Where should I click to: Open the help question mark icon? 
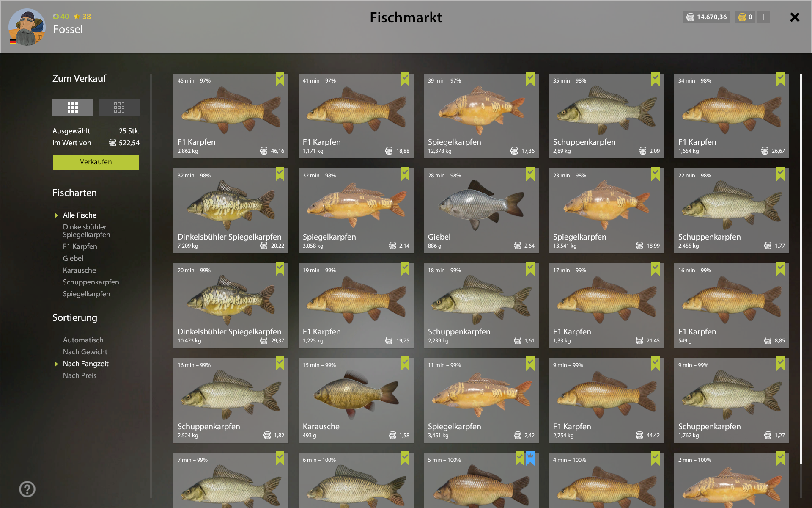[27, 489]
